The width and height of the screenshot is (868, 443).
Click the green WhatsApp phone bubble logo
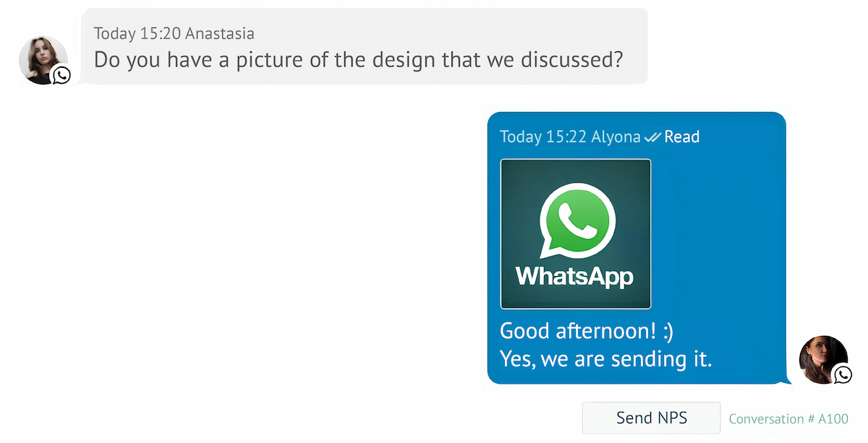[x=576, y=220]
